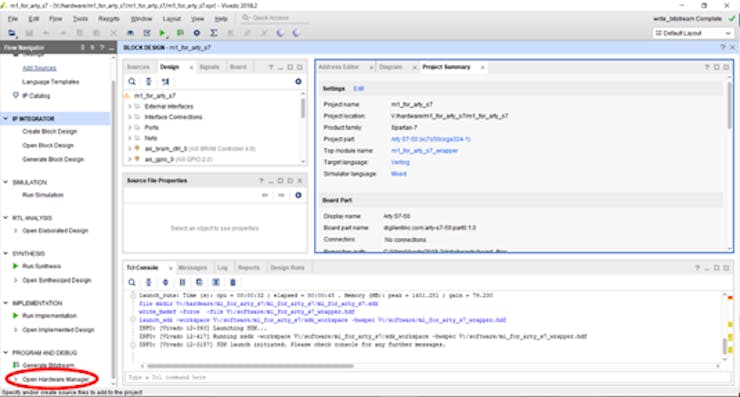Screen dimensions: 740x397
Task: Click the green Generate Bitstream toolbar icon
Action: coord(180,33)
